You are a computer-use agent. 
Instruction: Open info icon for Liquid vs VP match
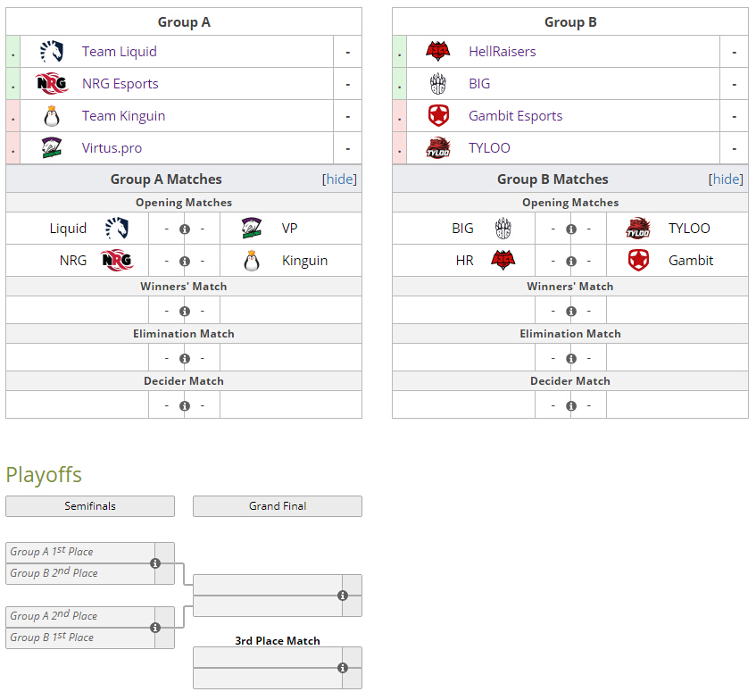coord(184,229)
